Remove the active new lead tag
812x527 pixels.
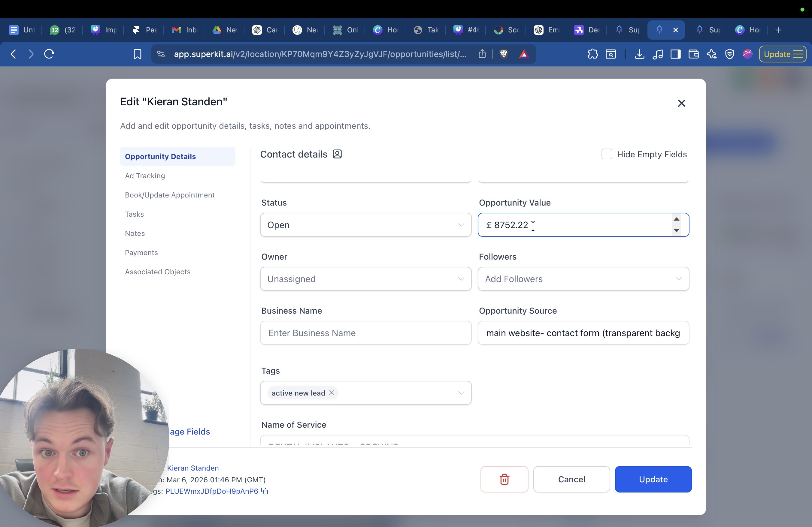click(331, 393)
